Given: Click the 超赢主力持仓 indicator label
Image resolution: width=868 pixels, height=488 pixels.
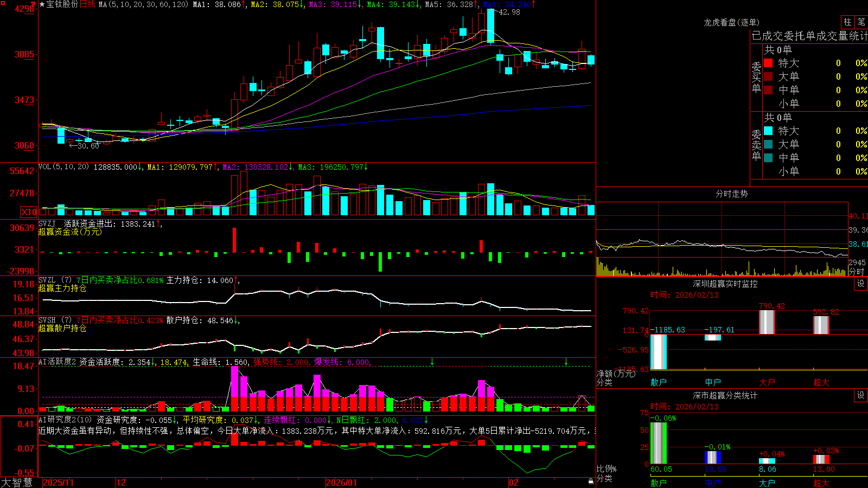Looking at the screenshot, I should pos(62,288).
